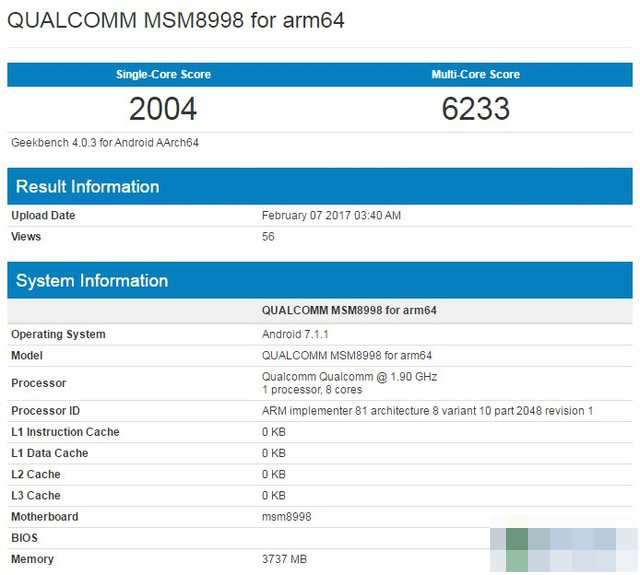Select the Model value QUALCOMM MSM8998 for arm64

(347, 355)
